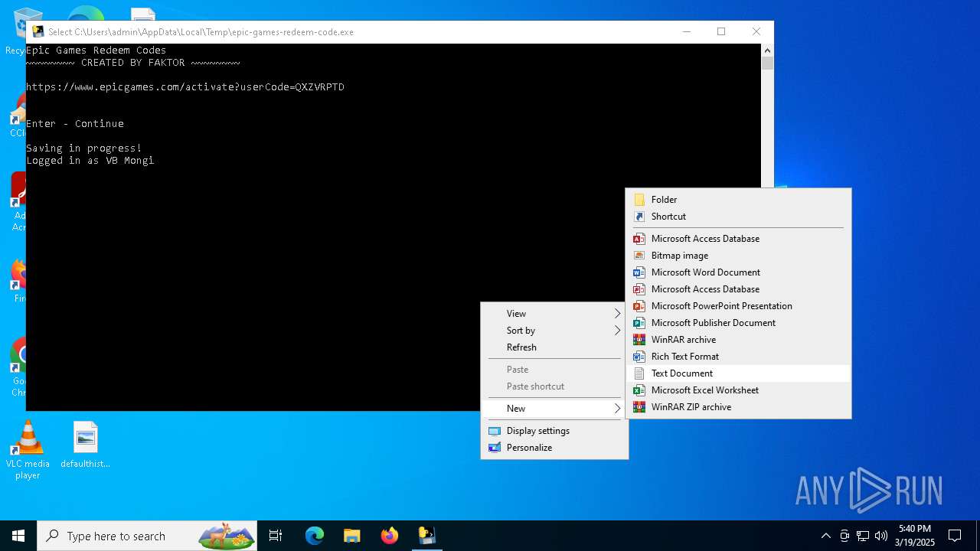The height and width of the screenshot is (551, 980).
Task: Launch Firefox from taskbar
Action: (390, 536)
